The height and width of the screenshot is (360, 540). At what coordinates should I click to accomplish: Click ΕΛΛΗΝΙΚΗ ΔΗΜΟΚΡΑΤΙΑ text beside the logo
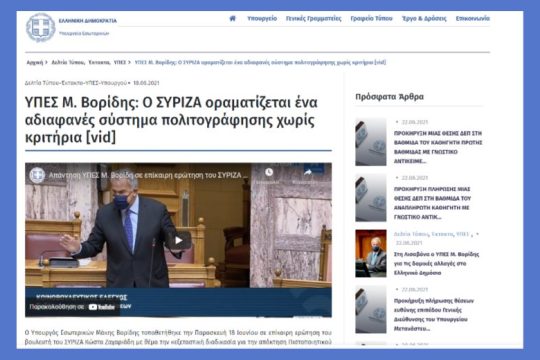[x=87, y=21]
